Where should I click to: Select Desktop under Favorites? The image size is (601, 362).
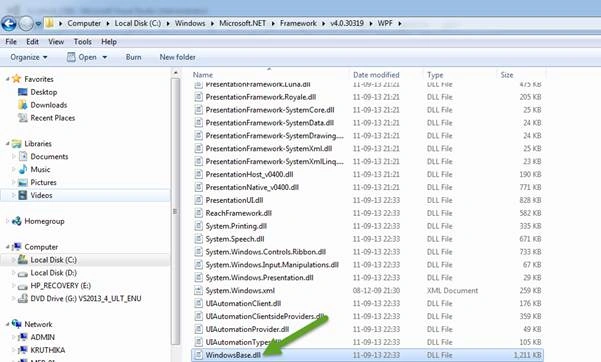point(44,92)
